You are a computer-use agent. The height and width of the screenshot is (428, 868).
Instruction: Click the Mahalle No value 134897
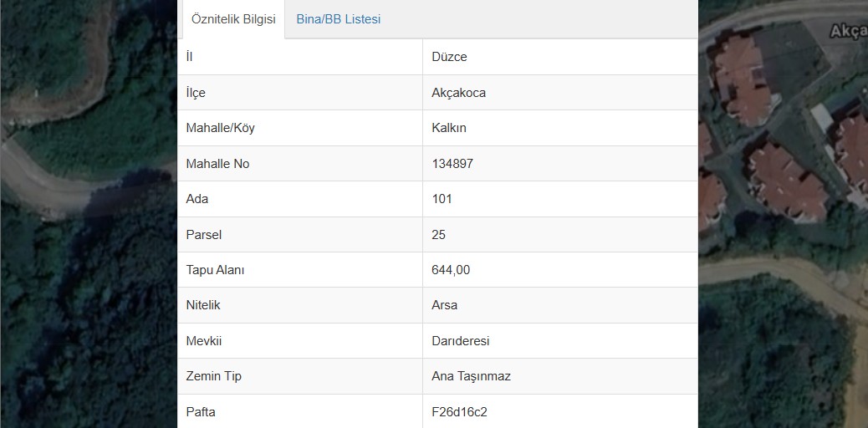[x=452, y=164]
